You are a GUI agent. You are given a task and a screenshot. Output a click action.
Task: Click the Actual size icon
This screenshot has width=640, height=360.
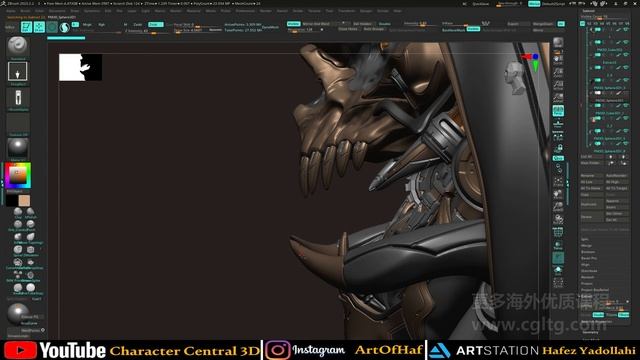[558, 85]
